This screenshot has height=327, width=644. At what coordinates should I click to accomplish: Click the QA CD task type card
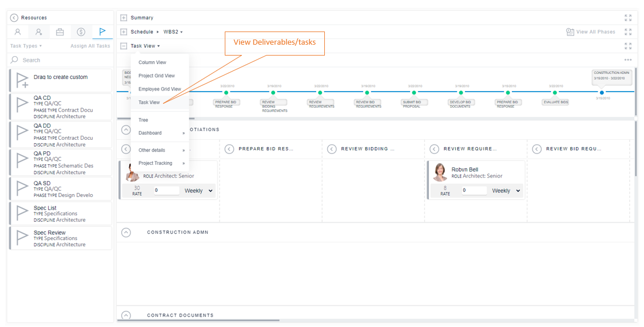pos(61,107)
